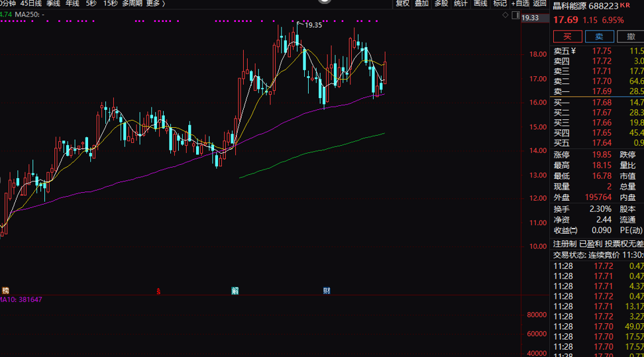Click the 财 financial event marker
The image size is (644, 357).
(327, 291)
